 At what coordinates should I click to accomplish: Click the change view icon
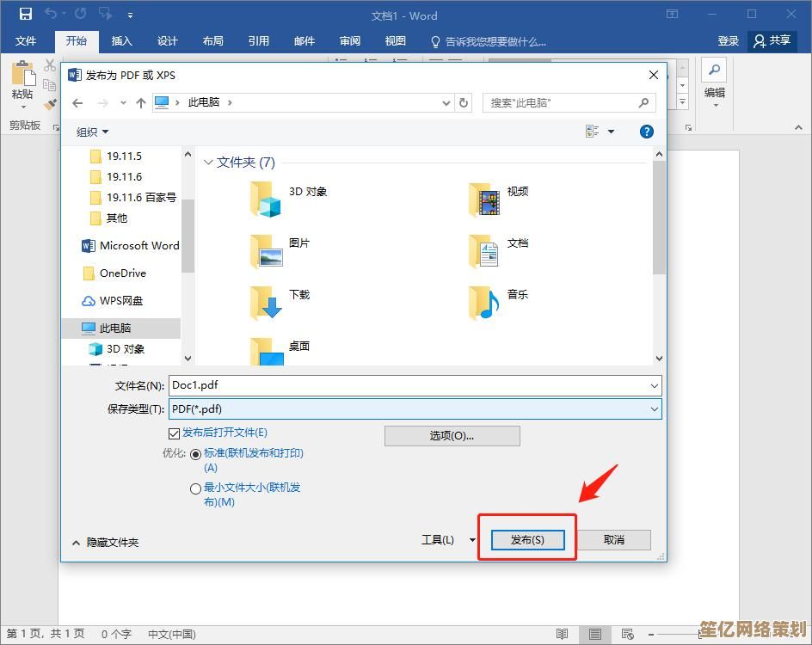coord(593,132)
